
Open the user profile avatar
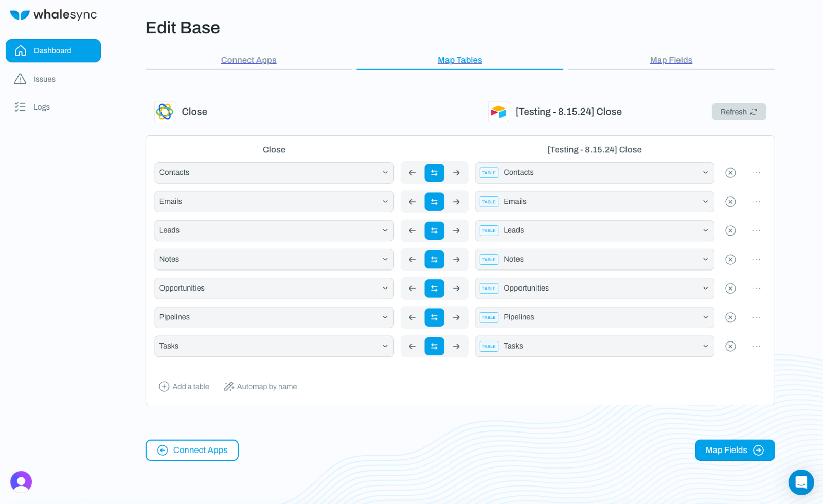pos(21,482)
